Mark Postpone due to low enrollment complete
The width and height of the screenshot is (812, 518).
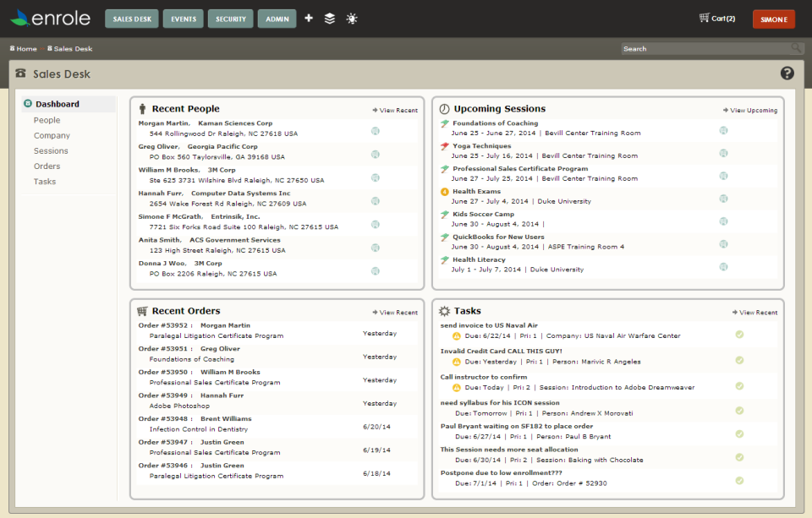point(739,480)
